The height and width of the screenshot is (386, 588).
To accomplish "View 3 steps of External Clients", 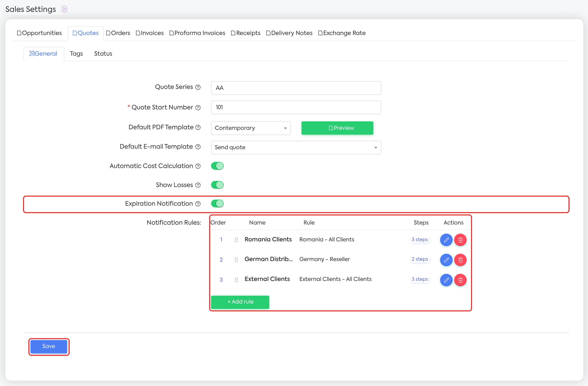I will [x=420, y=279].
